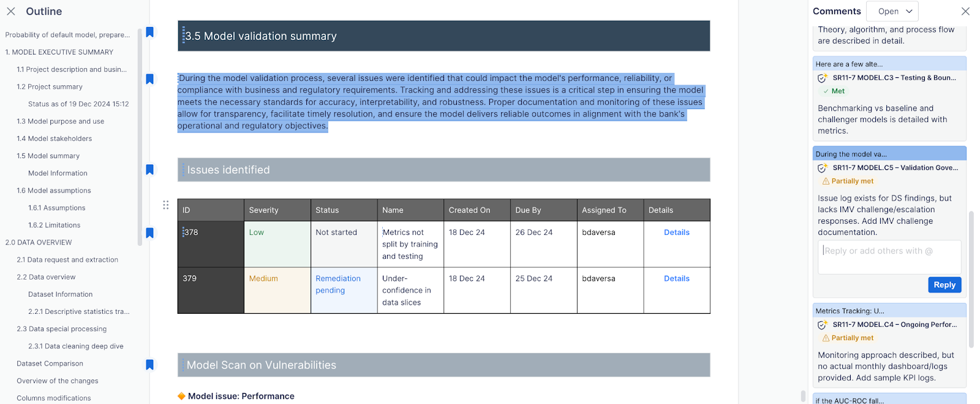Image resolution: width=980 pixels, height=404 pixels.
Task: Click bookmark icon beside Model validation summary heading
Action: pos(149,32)
